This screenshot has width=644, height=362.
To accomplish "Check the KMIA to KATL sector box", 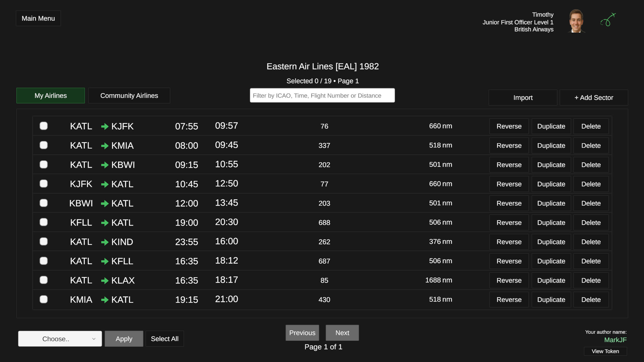I will pos(44,299).
